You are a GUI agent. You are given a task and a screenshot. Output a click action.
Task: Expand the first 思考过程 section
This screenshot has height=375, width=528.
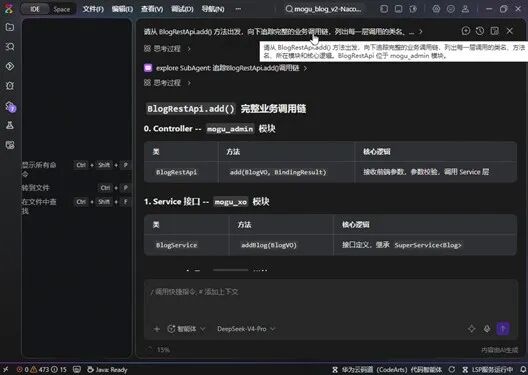167,48
